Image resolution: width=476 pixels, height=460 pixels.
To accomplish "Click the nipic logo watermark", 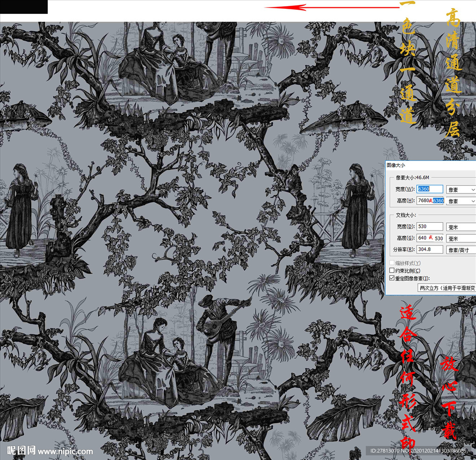I will pyautogui.click(x=21, y=451).
